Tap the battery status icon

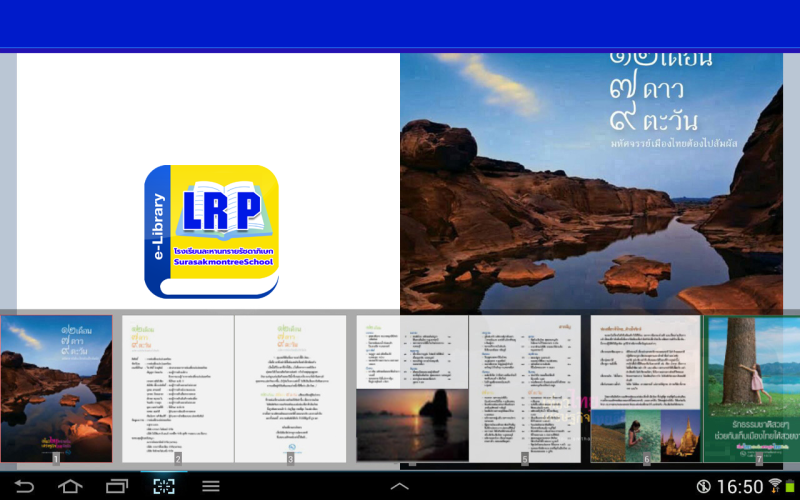[790, 486]
